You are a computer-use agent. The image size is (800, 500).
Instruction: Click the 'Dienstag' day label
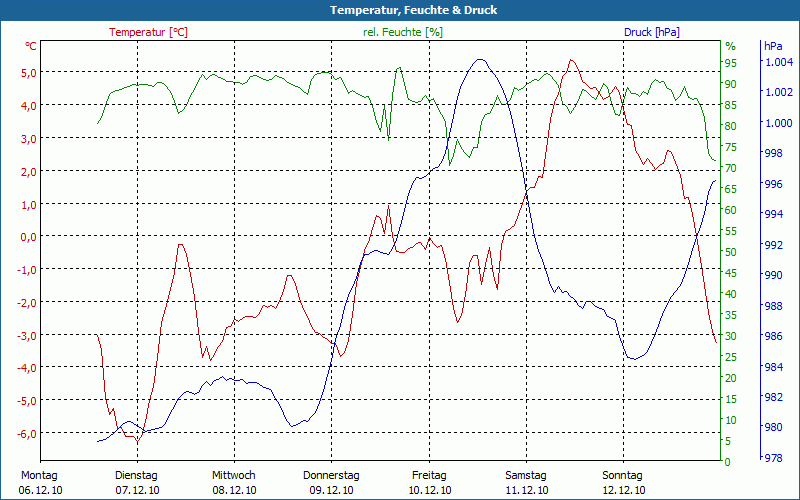[137, 475]
